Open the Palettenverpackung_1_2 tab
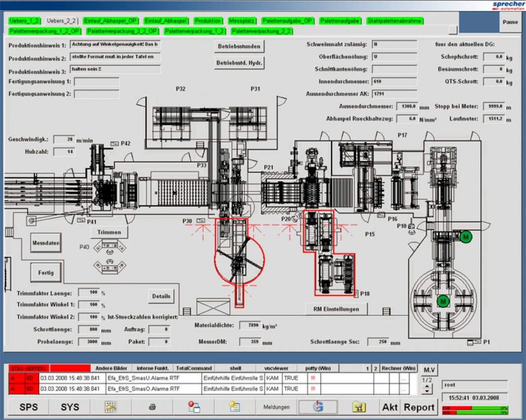 (x=195, y=31)
